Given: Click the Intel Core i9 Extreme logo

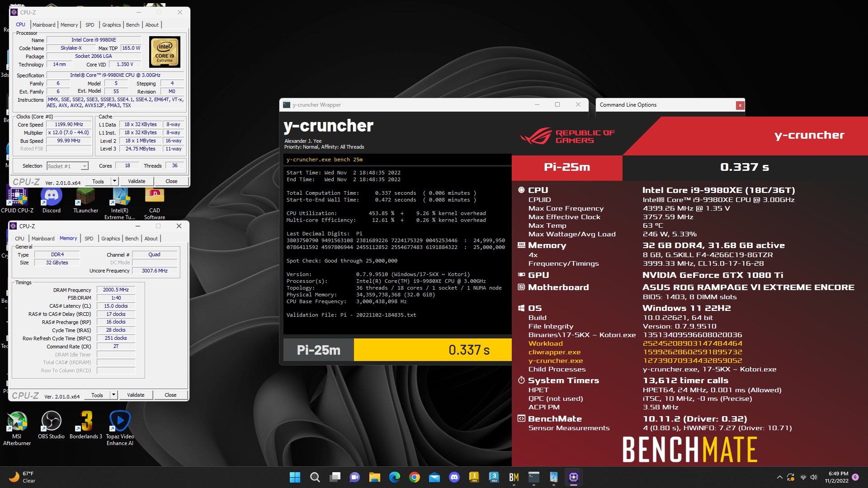Looking at the screenshot, I should point(165,52).
